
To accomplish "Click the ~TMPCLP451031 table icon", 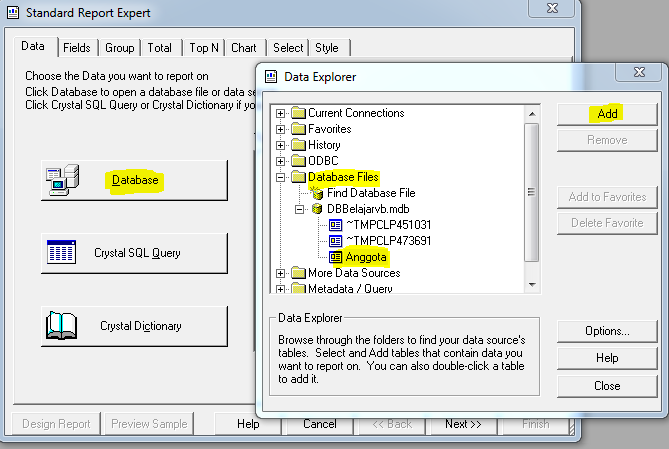I will click(x=335, y=225).
